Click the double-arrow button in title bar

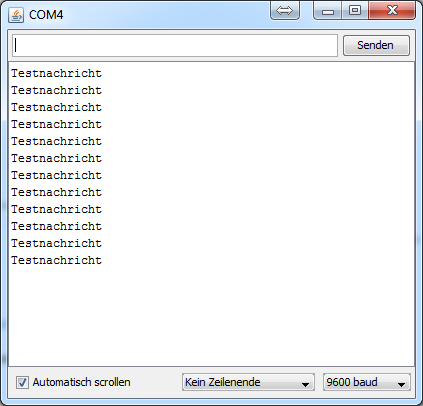(285, 11)
